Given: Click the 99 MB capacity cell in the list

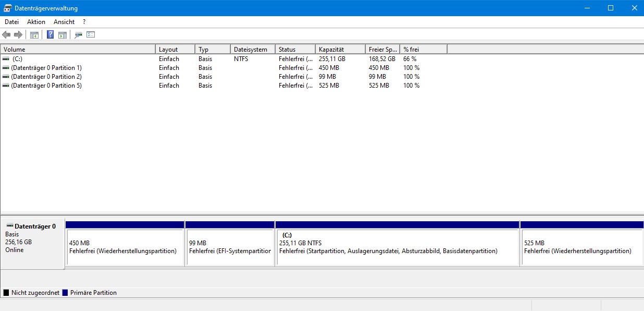Looking at the screenshot, I should click(x=327, y=77).
